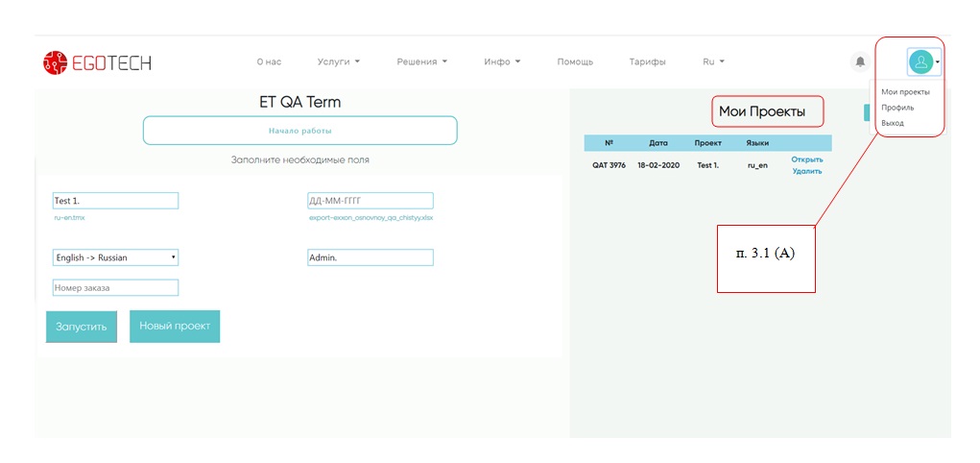Image resolution: width=980 pixels, height=463 pixels.
Task: Click the Новый проект button
Action: coord(175,326)
